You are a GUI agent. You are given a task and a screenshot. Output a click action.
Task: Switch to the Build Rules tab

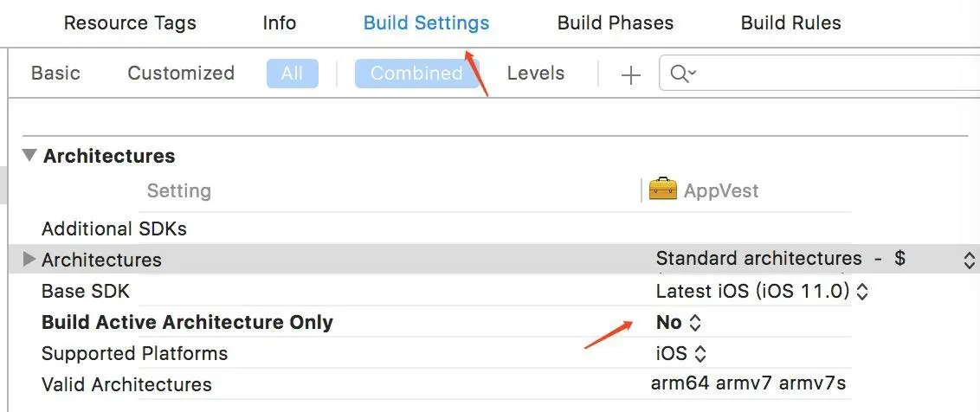[790, 23]
